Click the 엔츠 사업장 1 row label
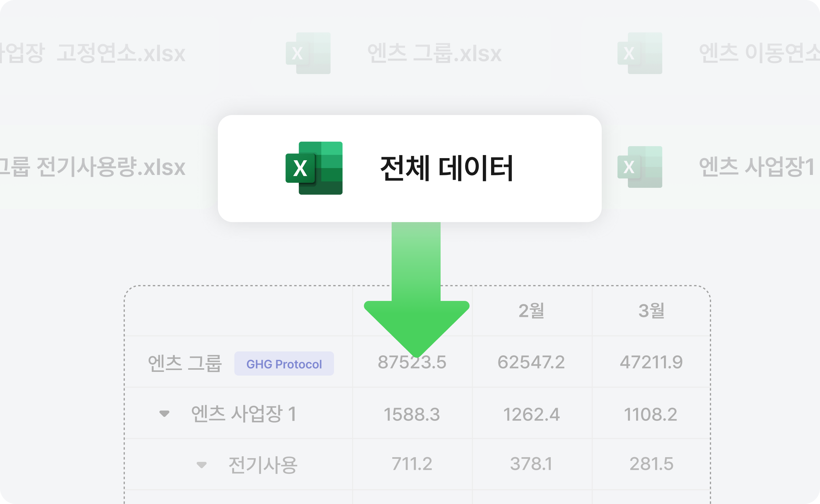 [244, 414]
